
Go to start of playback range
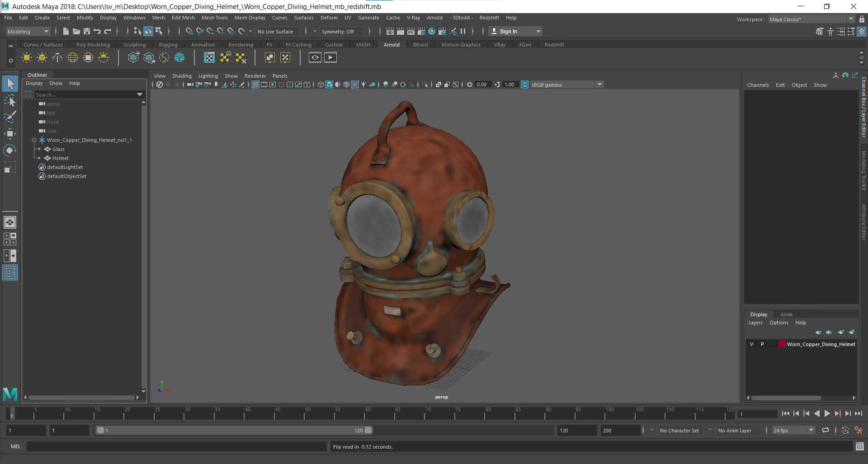(x=785, y=413)
